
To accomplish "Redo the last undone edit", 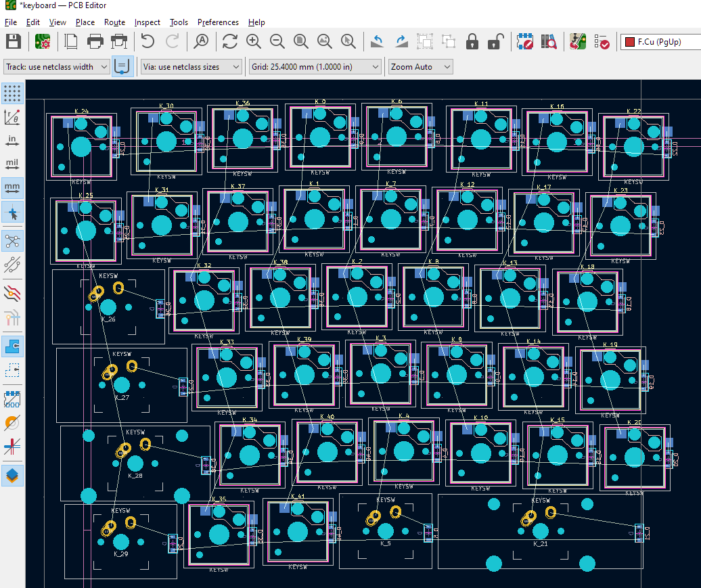I will pyautogui.click(x=172, y=41).
